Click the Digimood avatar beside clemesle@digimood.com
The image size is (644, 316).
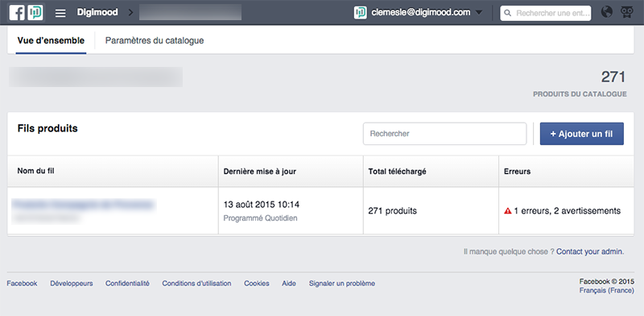360,13
